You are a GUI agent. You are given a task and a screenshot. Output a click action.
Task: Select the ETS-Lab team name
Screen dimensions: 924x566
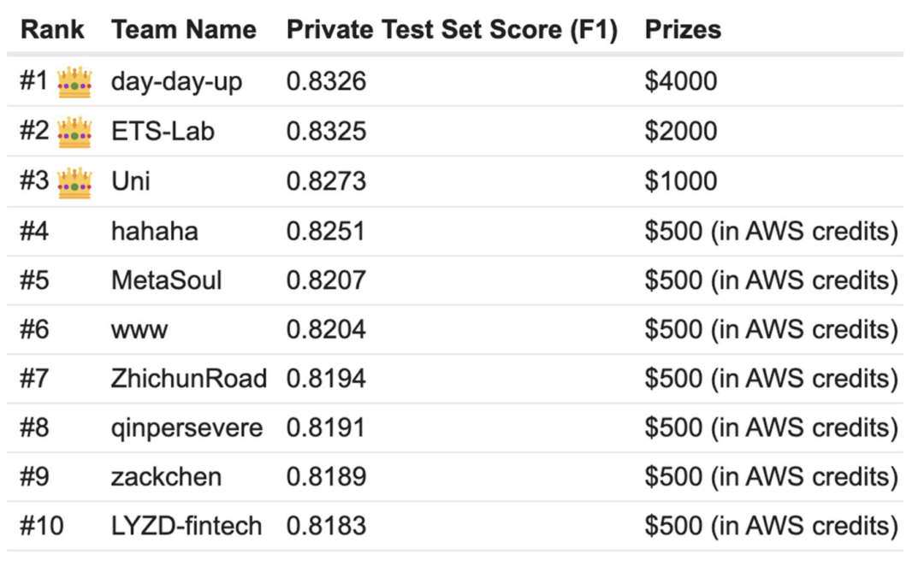[x=163, y=132]
